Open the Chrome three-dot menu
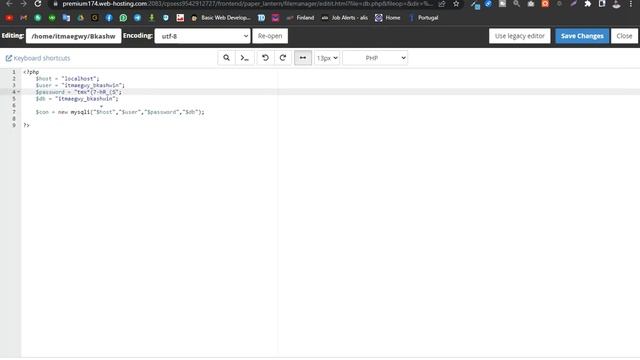 631,4
